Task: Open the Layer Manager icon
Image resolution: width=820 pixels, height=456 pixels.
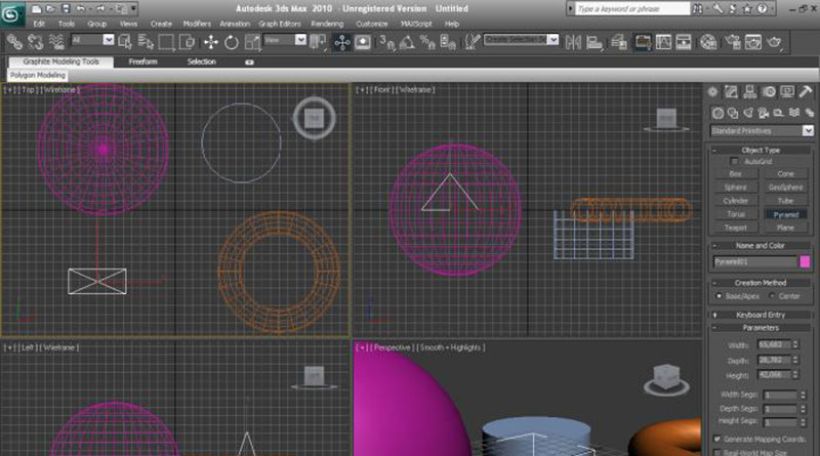Action: (619, 42)
